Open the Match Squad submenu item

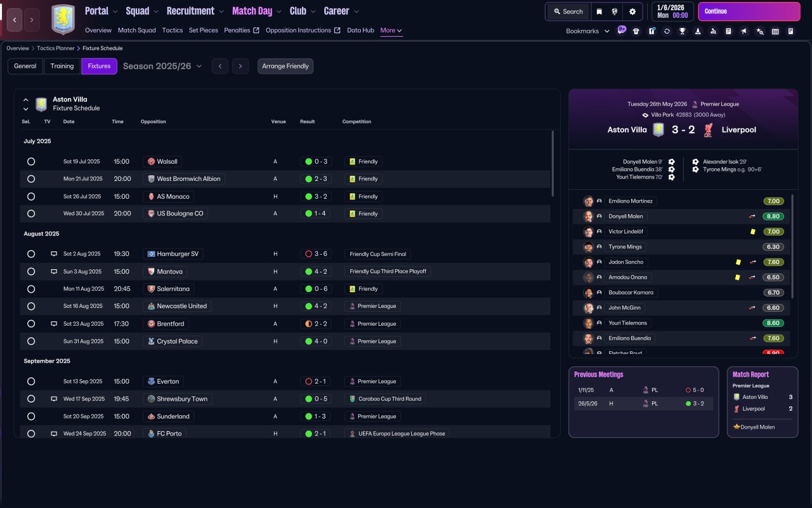tap(137, 30)
